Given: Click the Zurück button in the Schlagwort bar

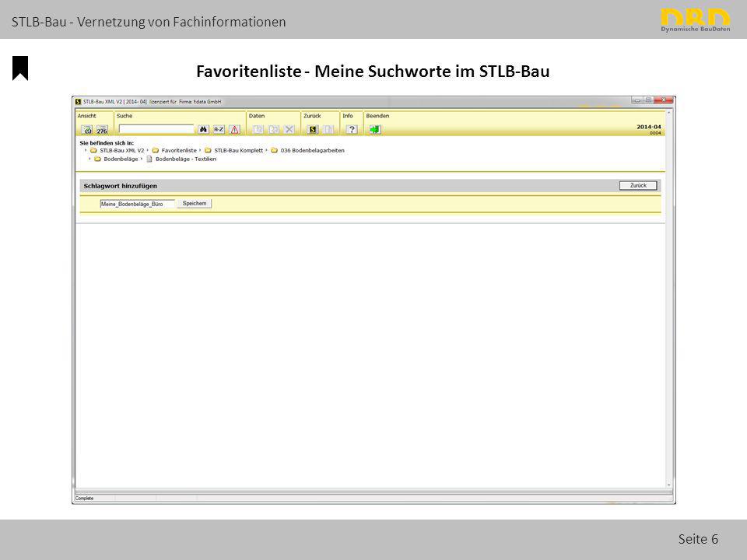Looking at the screenshot, I should (638, 185).
